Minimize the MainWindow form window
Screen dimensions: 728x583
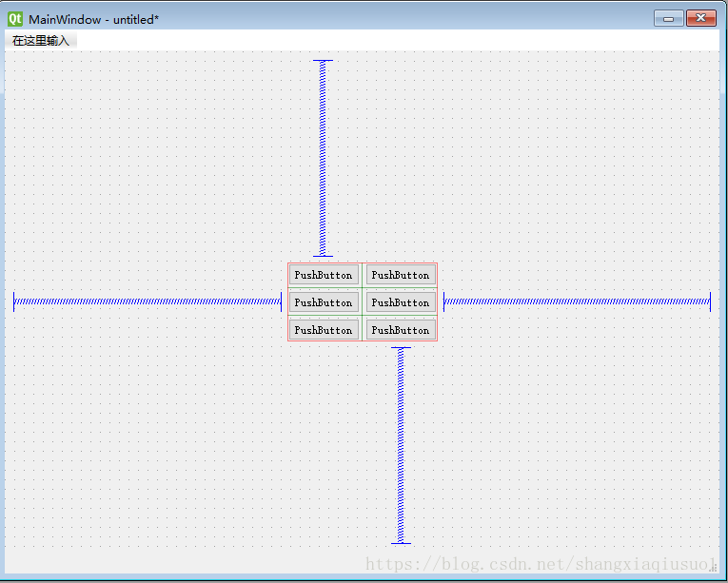click(x=669, y=19)
